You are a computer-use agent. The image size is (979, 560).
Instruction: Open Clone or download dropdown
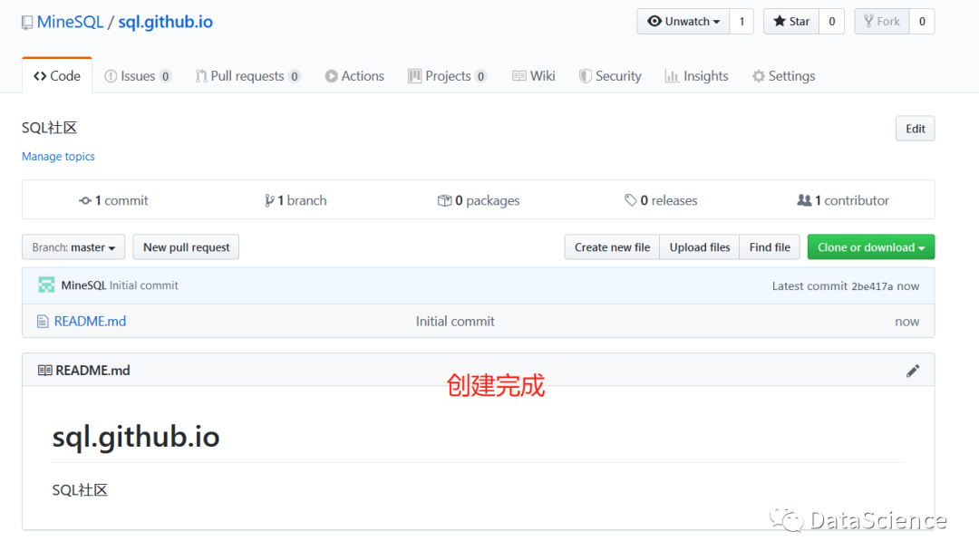[871, 247]
